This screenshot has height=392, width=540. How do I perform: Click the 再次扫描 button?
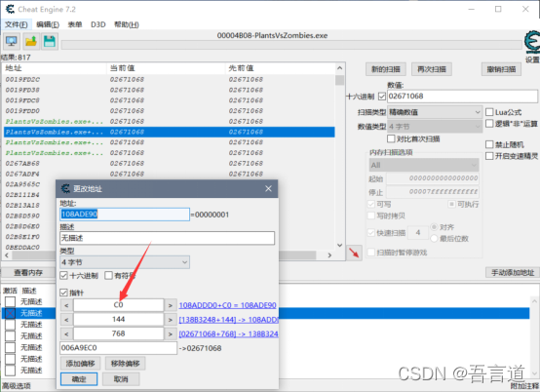point(432,69)
